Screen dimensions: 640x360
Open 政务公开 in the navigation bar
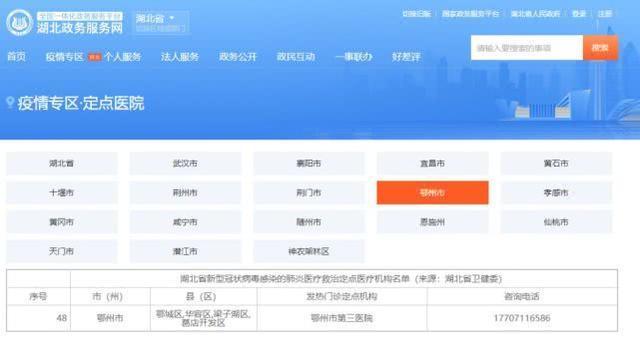238,57
